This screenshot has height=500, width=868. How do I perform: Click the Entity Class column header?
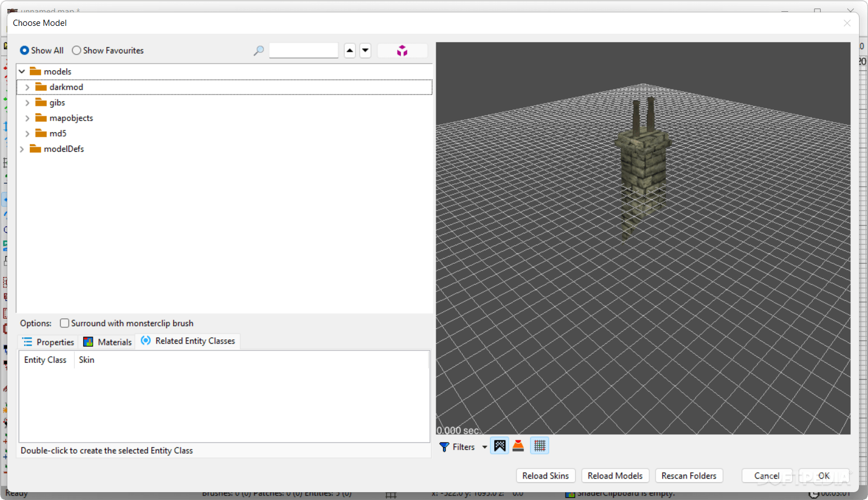(x=46, y=360)
